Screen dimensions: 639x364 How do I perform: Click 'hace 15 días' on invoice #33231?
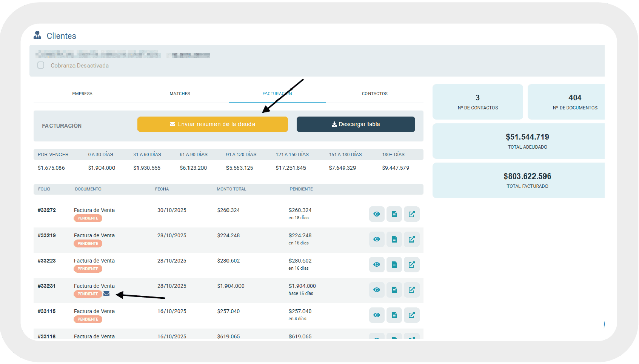click(x=301, y=293)
